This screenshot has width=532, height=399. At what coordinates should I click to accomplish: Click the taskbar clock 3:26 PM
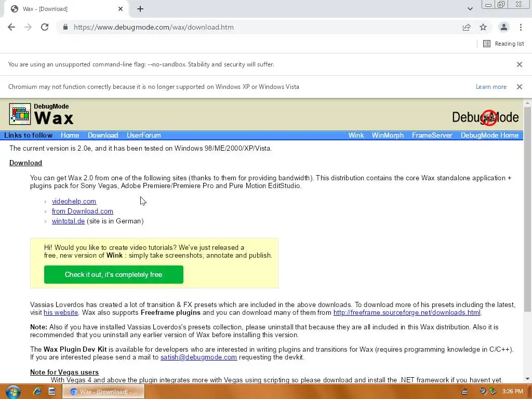tap(512, 392)
